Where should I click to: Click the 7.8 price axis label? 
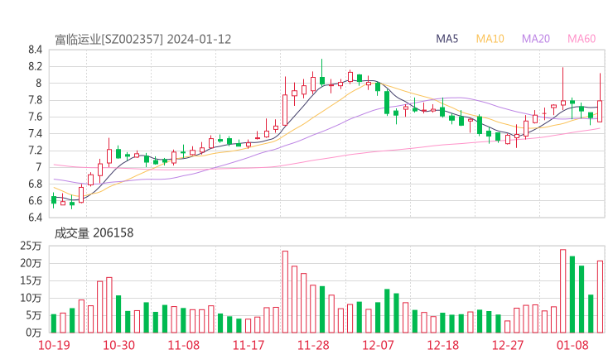pyautogui.click(x=35, y=100)
